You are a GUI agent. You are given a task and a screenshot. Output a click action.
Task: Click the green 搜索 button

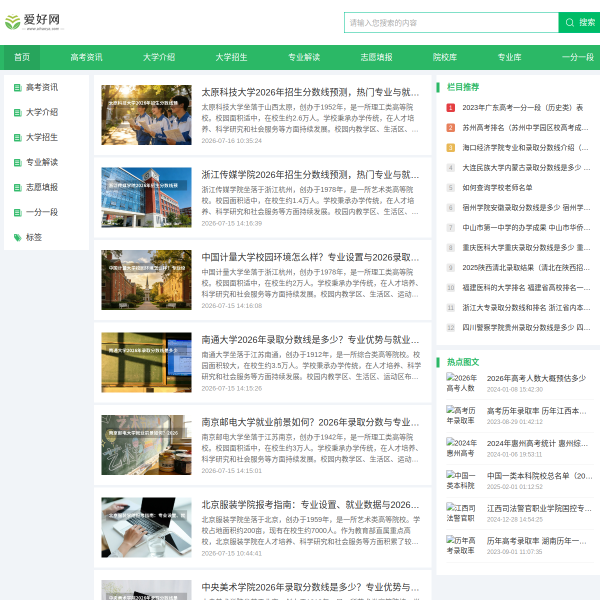579,23
